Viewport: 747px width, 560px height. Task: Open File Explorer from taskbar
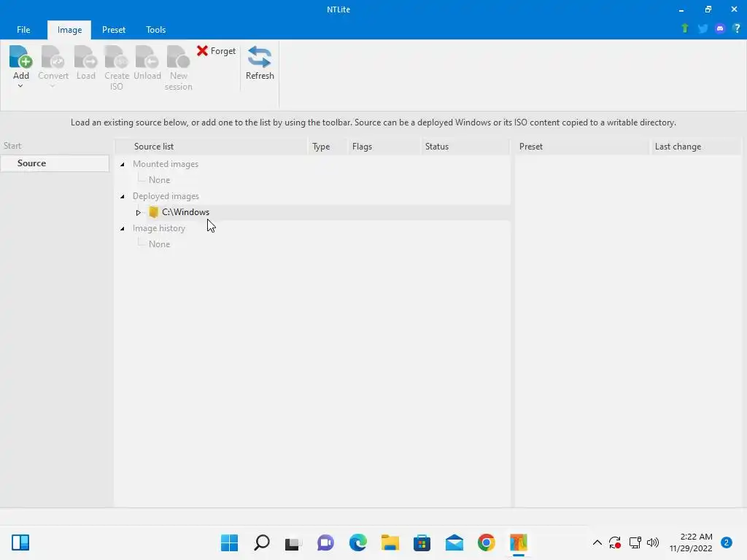pos(390,542)
